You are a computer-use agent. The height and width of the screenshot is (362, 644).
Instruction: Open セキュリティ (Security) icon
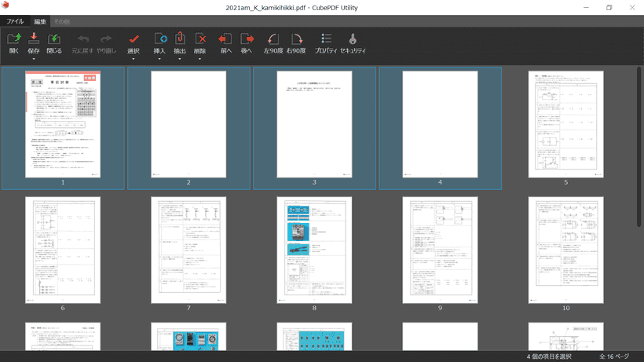pyautogui.click(x=353, y=39)
